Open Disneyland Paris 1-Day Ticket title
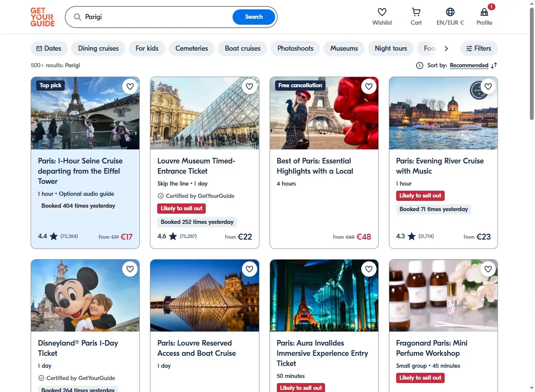Screen dimensions: 535x392 (x=78, y=348)
